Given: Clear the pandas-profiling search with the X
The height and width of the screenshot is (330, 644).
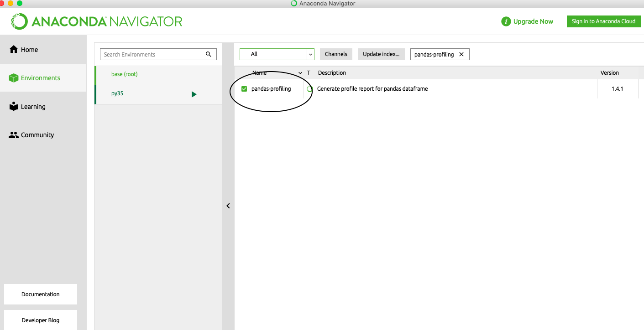Looking at the screenshot, I should (461, 54).
